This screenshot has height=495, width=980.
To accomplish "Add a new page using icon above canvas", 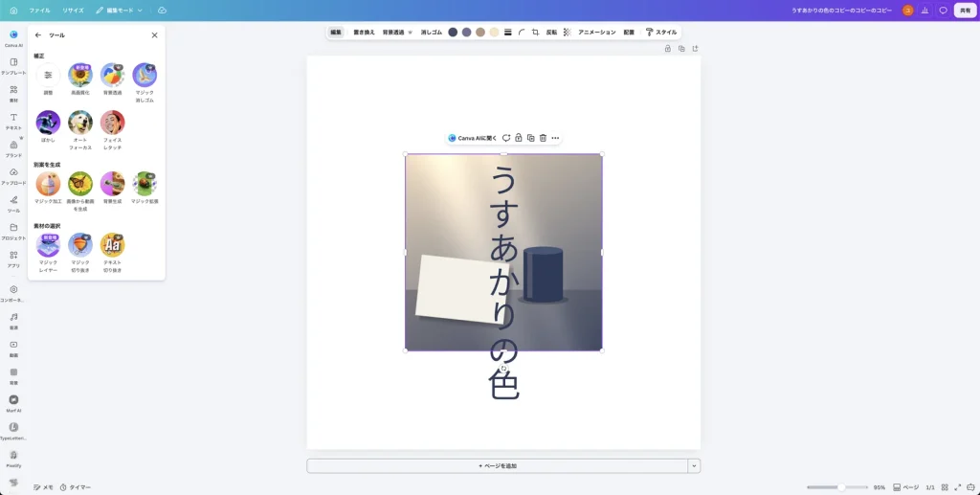I will click(695, 48).
